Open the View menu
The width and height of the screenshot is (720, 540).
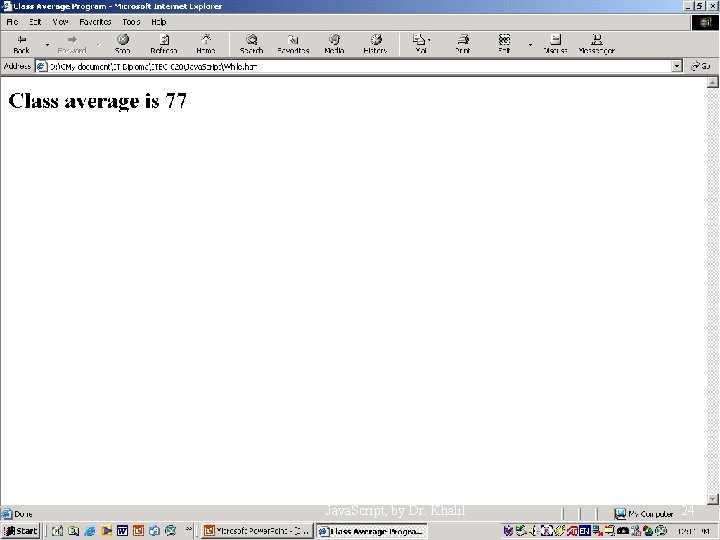point(60,22)
